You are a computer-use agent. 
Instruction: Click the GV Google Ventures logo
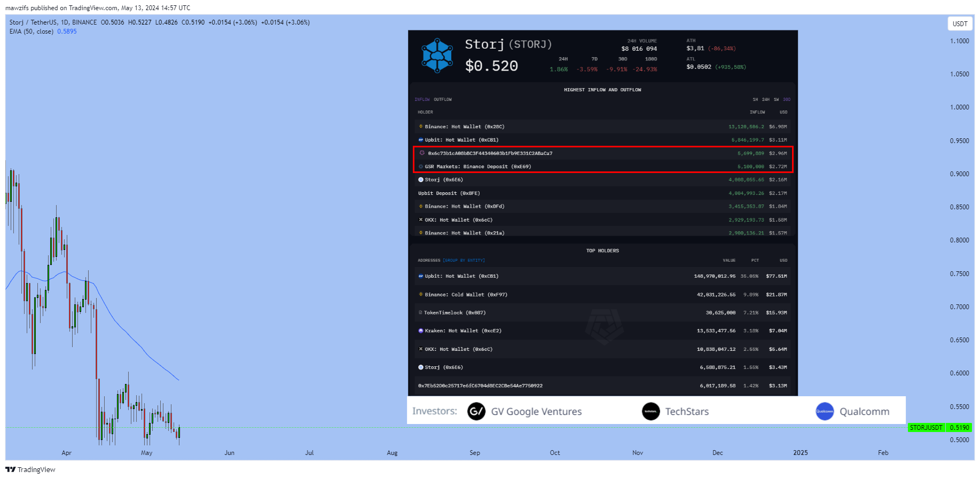(476, 411)
